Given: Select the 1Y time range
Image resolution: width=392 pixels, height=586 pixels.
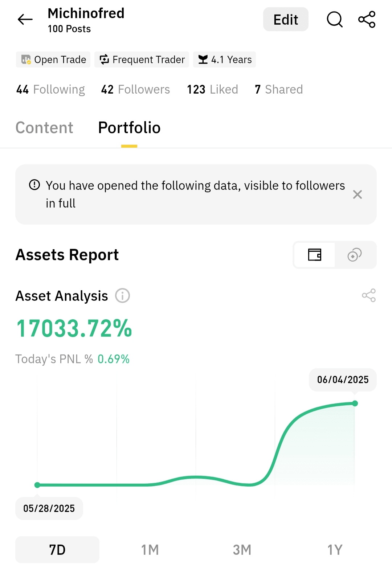Looking at the screenshot, I should 335,550.
